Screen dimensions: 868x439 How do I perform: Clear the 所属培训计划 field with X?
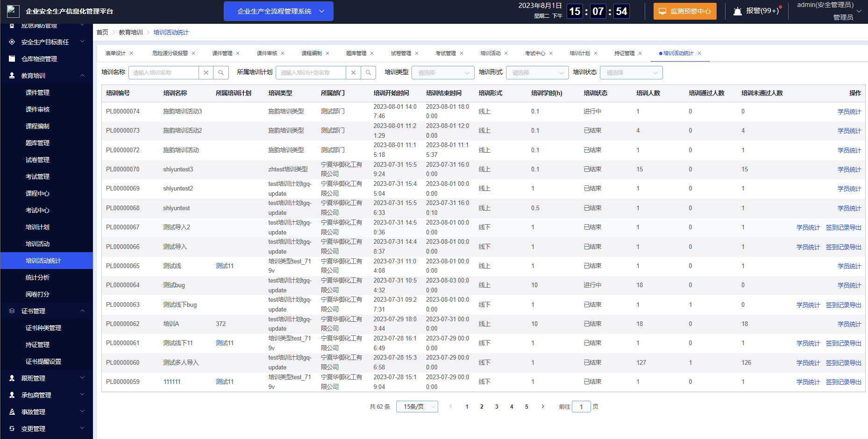(353, 73)
